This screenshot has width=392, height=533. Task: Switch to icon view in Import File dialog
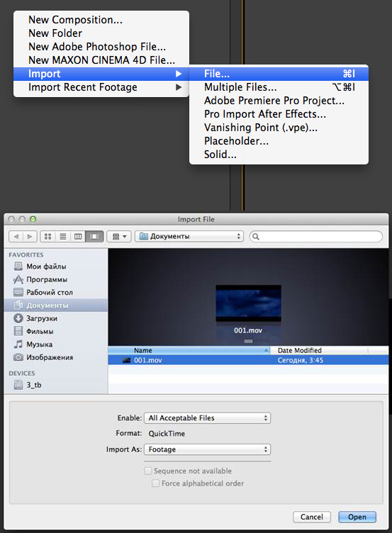[48, 236]
